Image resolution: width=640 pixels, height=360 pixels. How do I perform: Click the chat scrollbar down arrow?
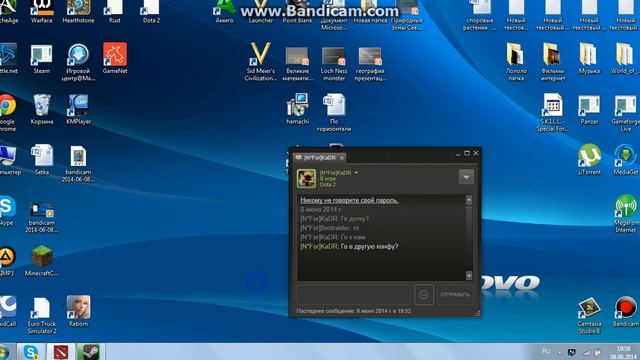click(469, 276)
